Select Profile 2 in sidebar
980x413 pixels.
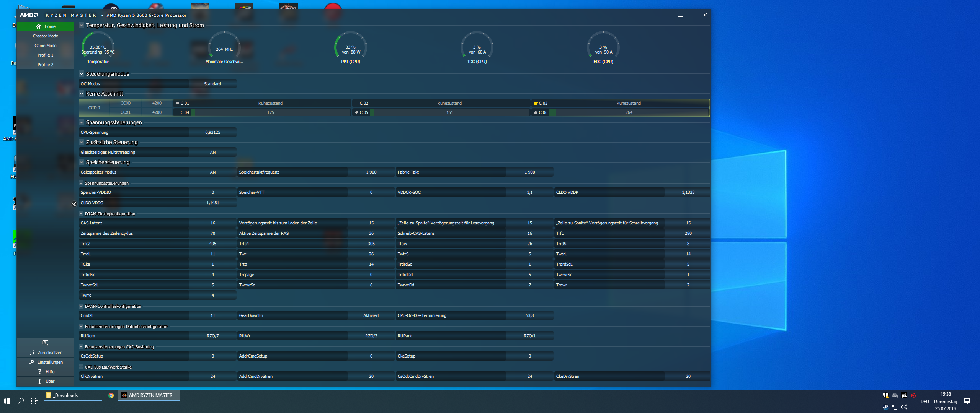click(x=45, y=65)
